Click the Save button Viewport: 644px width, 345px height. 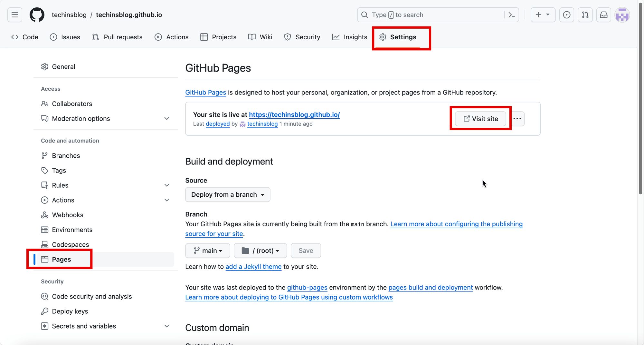point(306,251)
